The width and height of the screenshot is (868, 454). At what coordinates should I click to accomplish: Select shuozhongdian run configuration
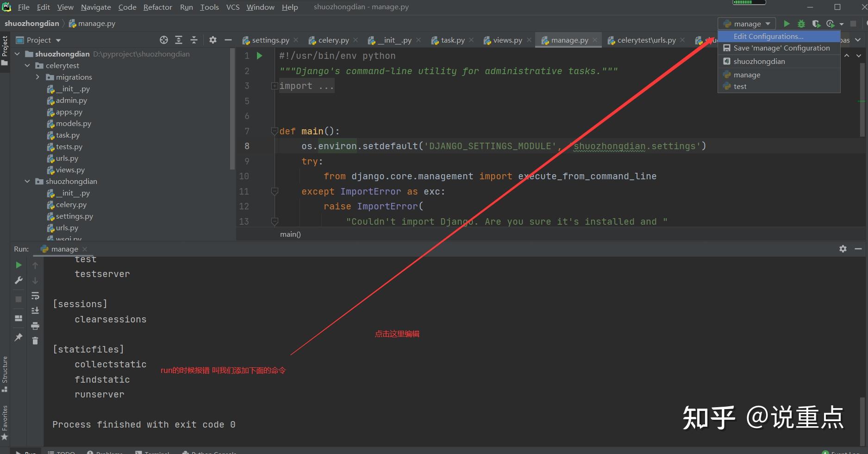pos(779,61)
